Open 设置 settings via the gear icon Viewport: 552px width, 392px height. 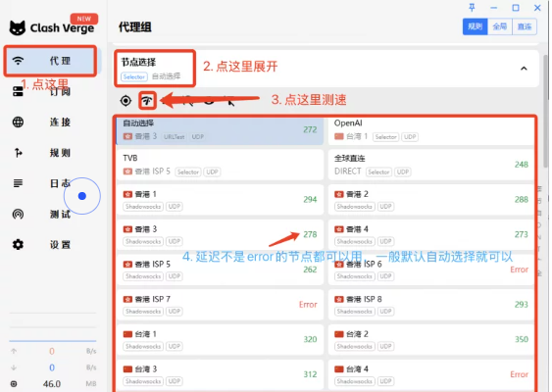[x=18, y=245]
